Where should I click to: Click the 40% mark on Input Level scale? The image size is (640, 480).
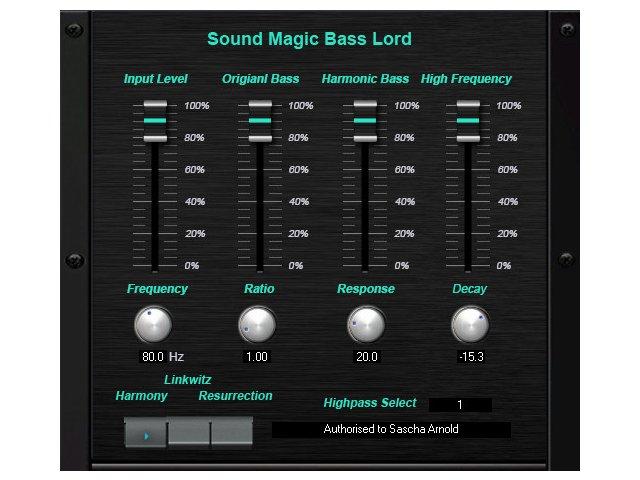pos(195,202)
